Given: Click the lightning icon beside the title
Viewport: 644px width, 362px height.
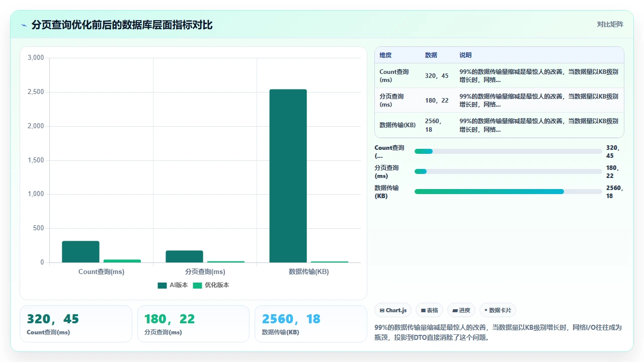Looking at the screenshot, I should (24, 25).
